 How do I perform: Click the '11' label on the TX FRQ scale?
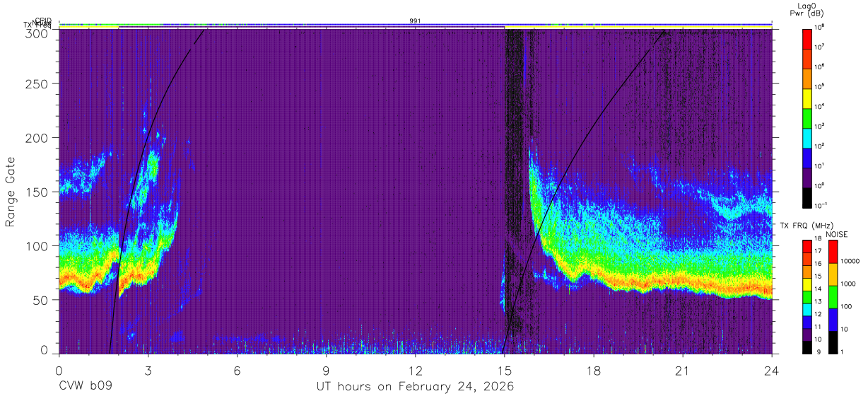click(819, 327)
